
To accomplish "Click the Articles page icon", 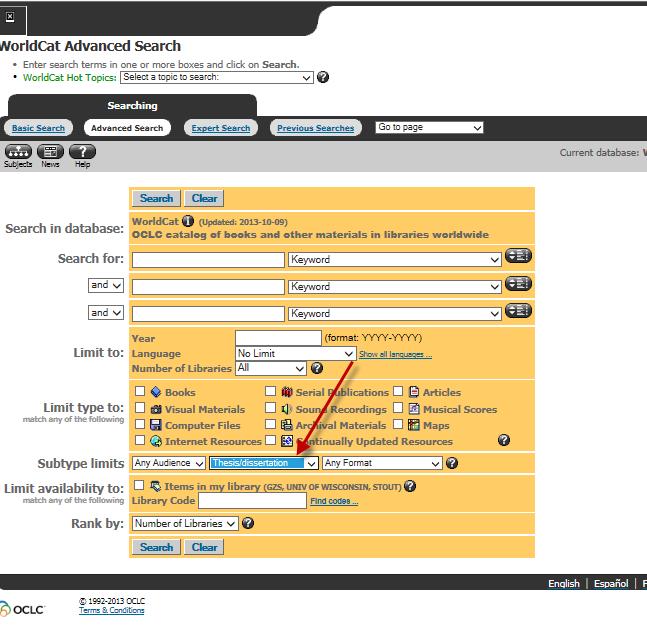I will 414,392.
